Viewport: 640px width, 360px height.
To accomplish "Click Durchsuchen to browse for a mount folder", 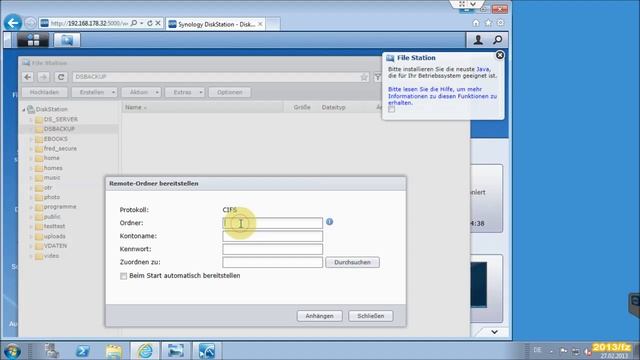I will tap(352, 262).
